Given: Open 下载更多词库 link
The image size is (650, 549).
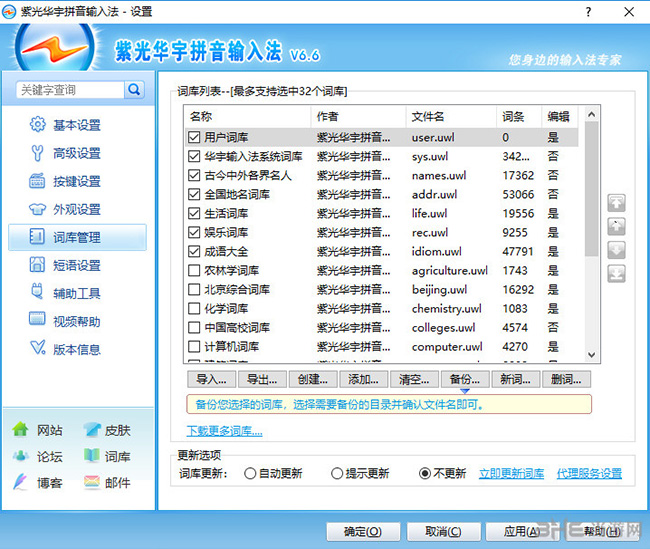Looking at the screenshot, I should click(x=224, y=431).
